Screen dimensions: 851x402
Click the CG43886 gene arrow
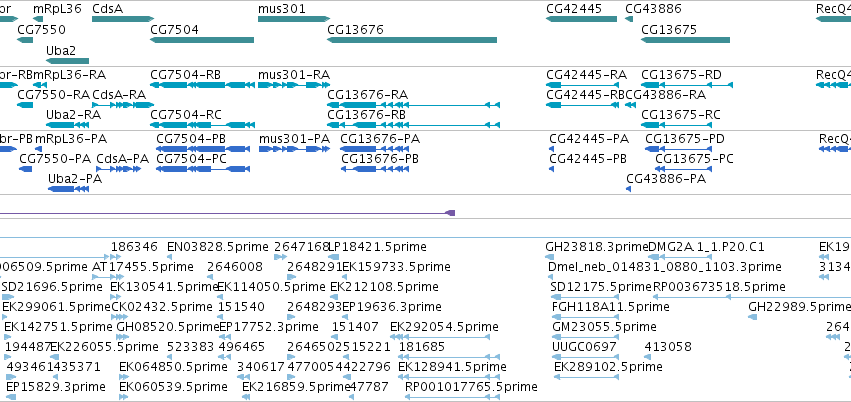[x=629, y=19]
